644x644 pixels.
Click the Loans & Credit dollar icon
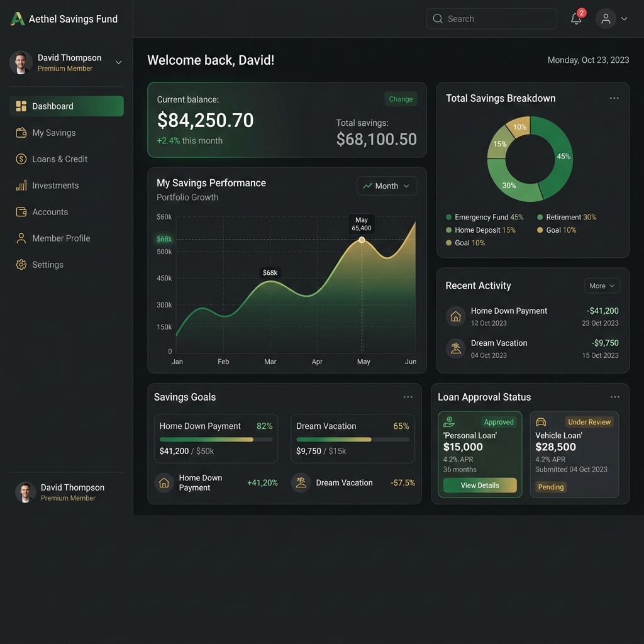(21, 159)
